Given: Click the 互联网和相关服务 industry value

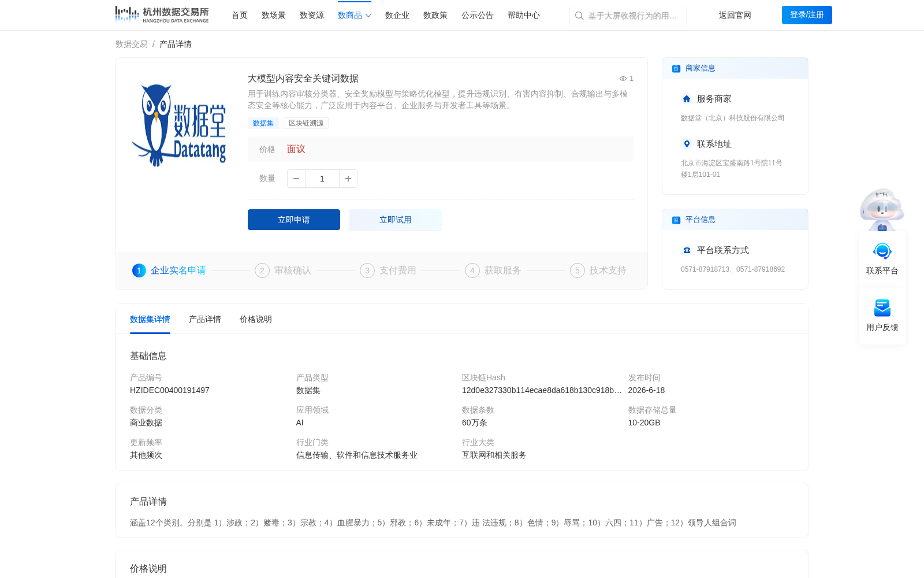Looking at the screenshot, I should point(494,455).
